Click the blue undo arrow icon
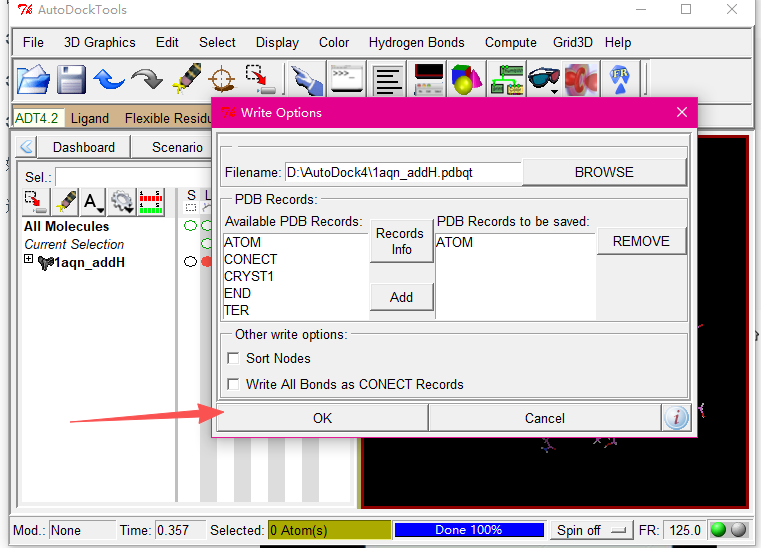 pos(108,78)
